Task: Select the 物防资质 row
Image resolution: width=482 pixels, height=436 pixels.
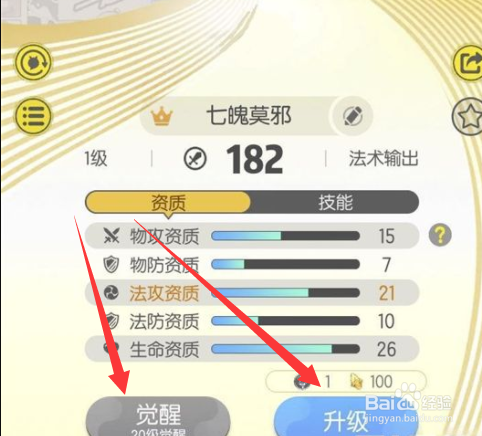Action: pos(252,265)
